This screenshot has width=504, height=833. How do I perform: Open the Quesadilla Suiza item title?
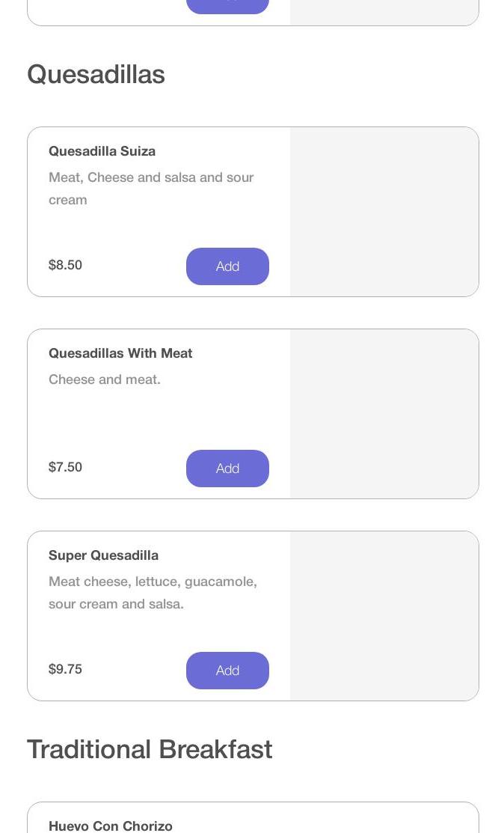[102, 151]
